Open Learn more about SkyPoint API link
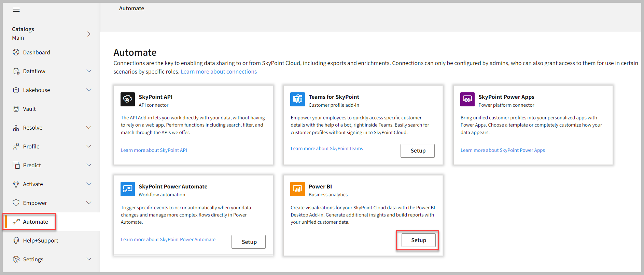 (x=154, y=150)
